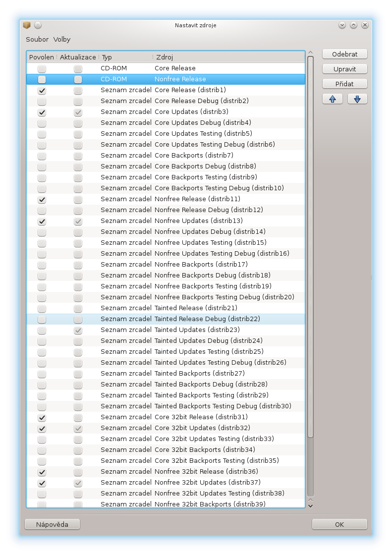Open the Soubor menu
The image size is (392, 555).
pyautogui.click(x=37, y=39)
